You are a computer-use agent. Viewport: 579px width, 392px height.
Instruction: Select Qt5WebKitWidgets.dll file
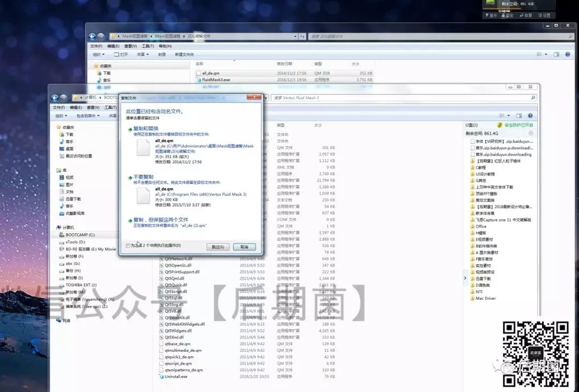point(184,324)
